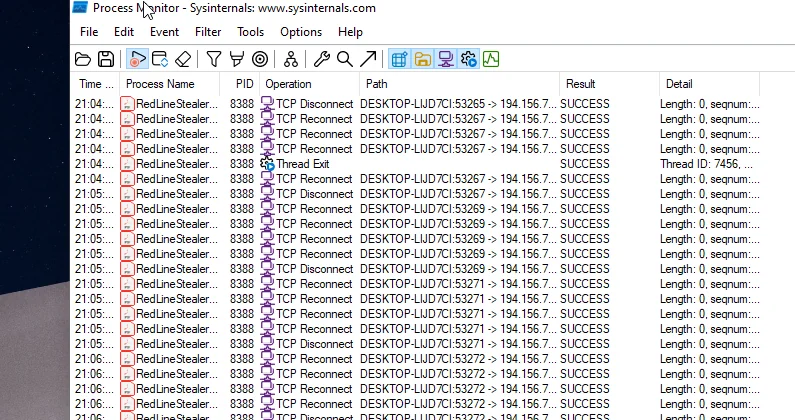Open a saved log with the Open icon

83,59
